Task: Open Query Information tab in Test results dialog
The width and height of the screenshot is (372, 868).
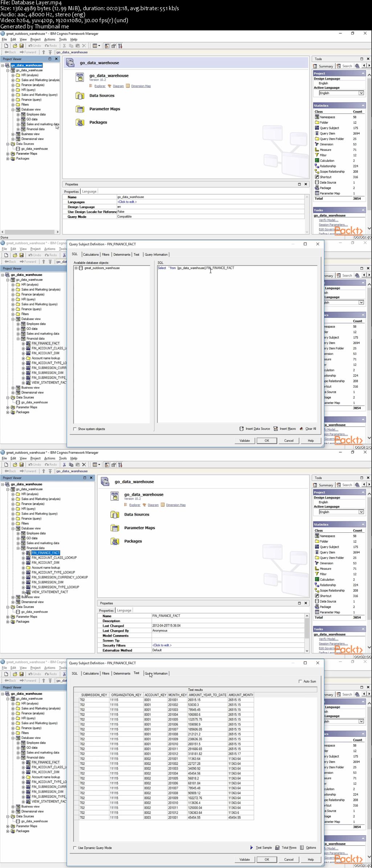Action: [156, 673]
